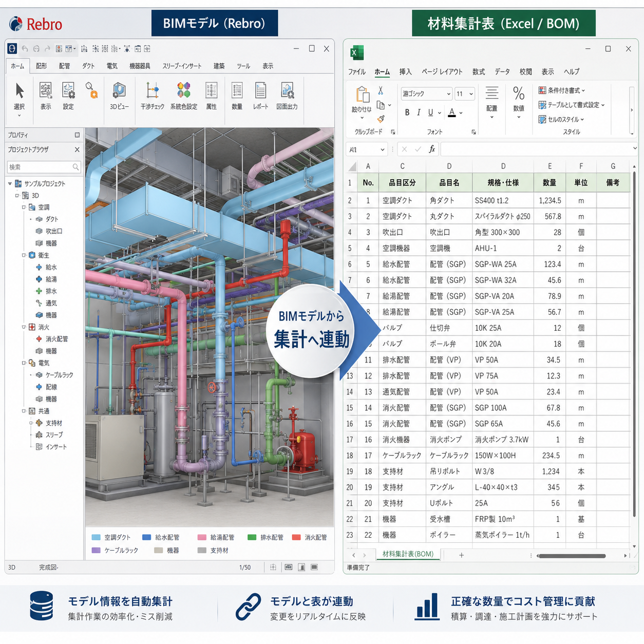This screenshot has height=644, width=644.
Task: Click the 消火配管 legend color swatch
Action: pyautogui.click(x=296, y=537)
